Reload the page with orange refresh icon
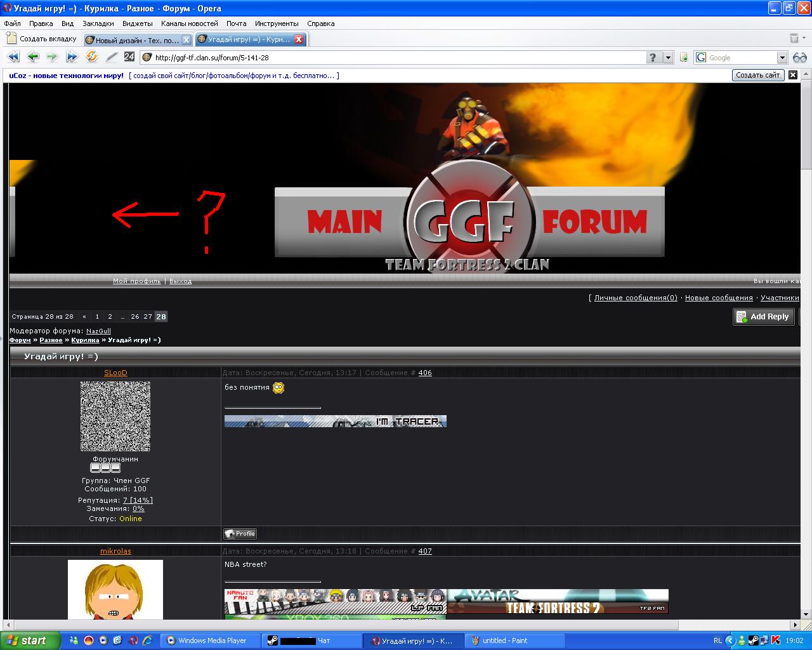The height and width of the screenshot is (650, 812). tap(92, 57)
